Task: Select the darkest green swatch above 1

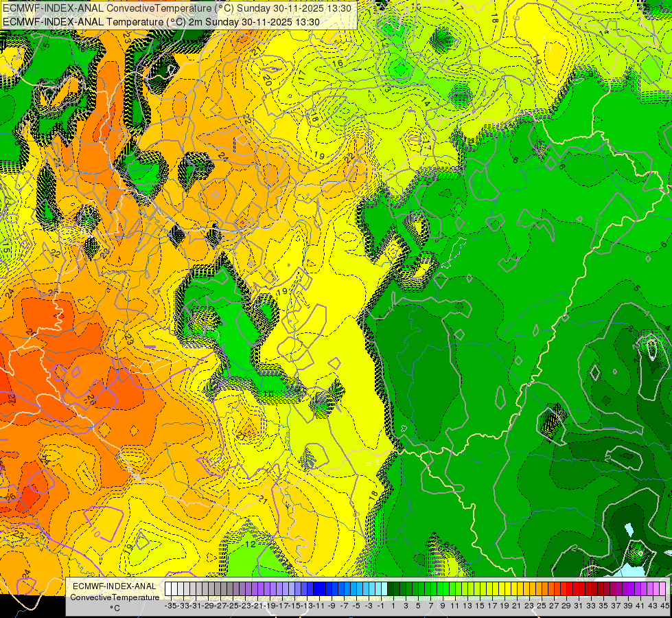Action: [x=391, y=589]
